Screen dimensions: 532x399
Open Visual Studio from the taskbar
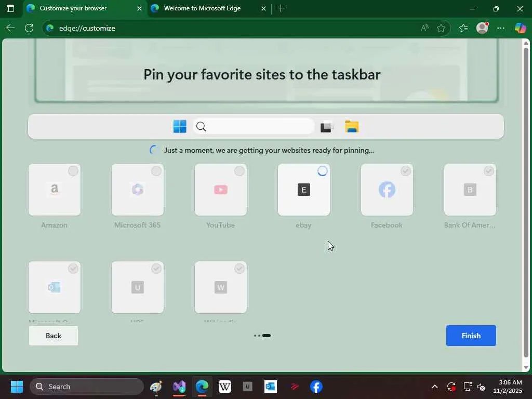[x=179, y=387]
